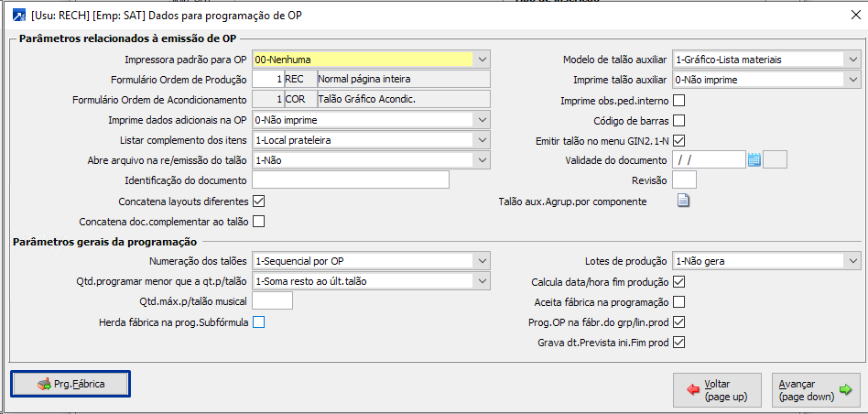Enable Aceita fábrica na programação

click(679, 302)
